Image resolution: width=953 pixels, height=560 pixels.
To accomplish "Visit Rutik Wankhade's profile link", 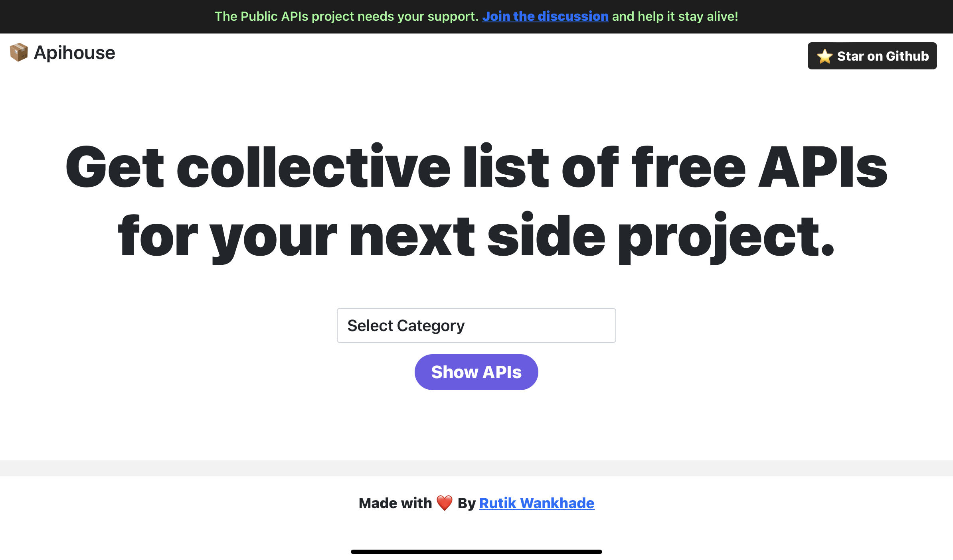I will point(536,503).
